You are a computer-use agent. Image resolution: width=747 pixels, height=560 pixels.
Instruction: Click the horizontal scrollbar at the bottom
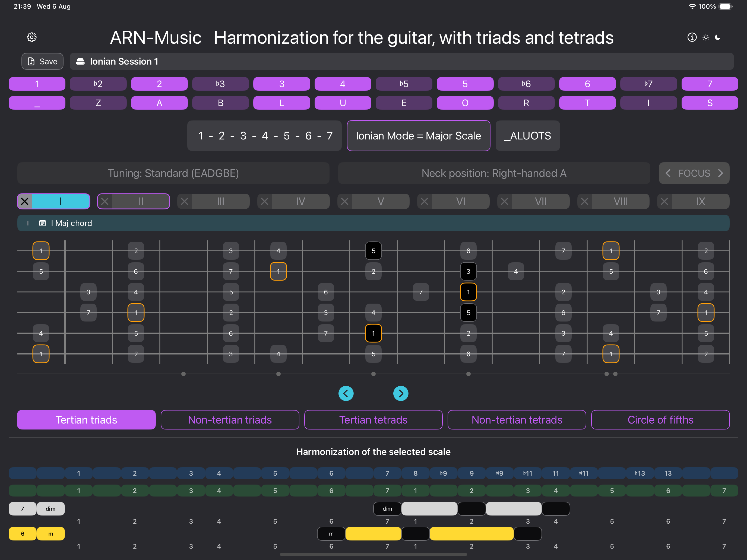click(x=373, y=554)
